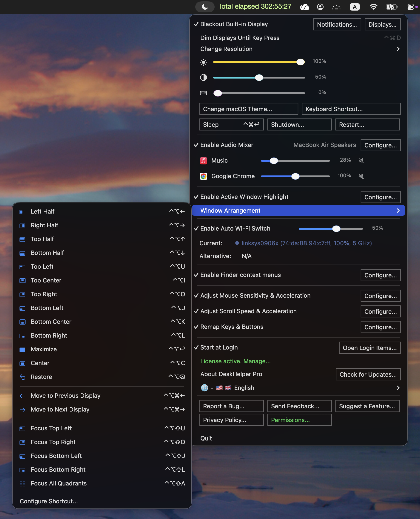Click the Move to Previous Display arrow icon
The width and height of the screenshot is (420, 519).
click(22, 396)
